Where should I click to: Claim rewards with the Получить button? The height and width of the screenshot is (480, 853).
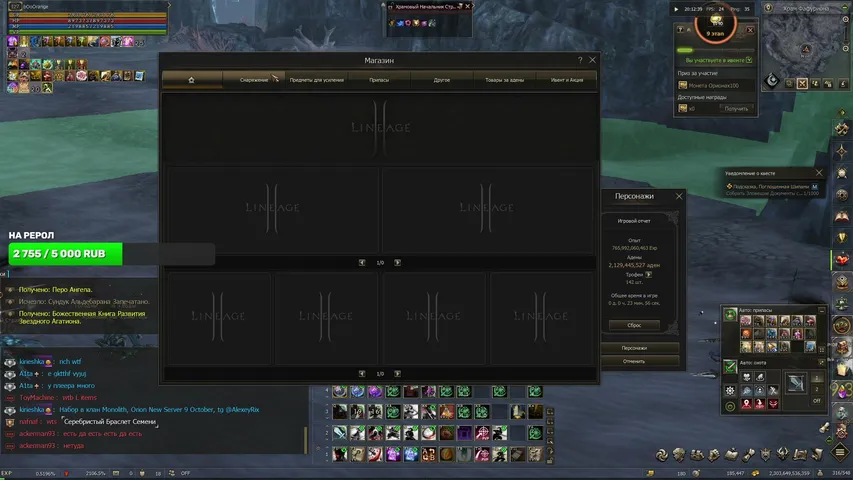(736, 108)
